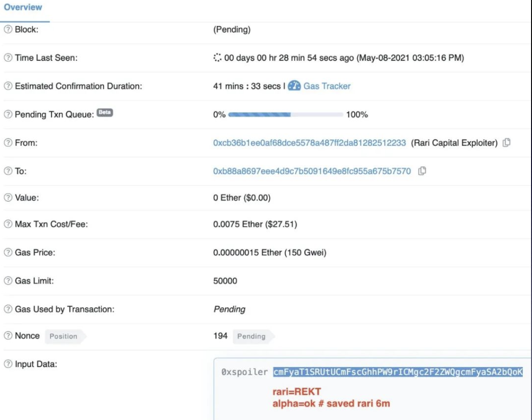The height and width of the screenshot is (420, 532).
Task: Click the help icon beside Time Last Seen
Action: coord(8,58)
